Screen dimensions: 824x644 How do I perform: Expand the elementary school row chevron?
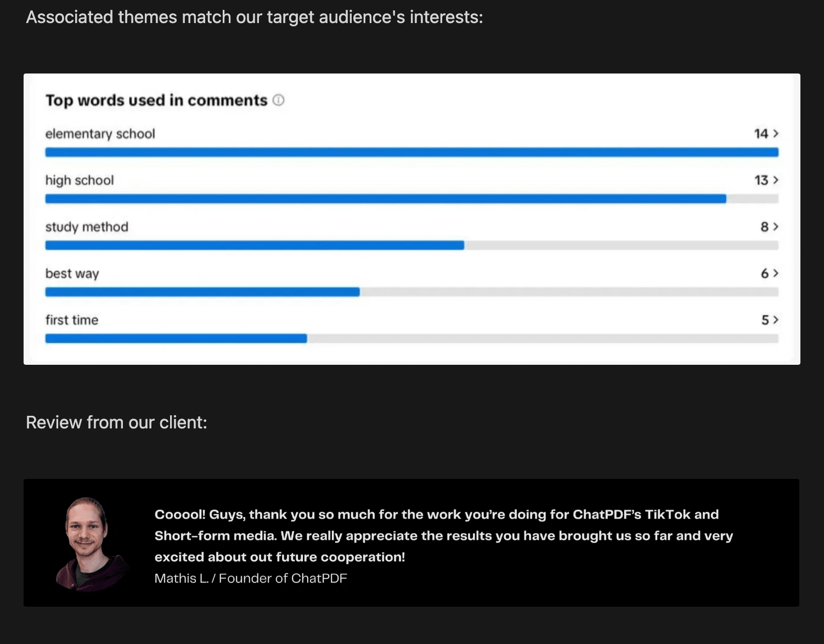[x=776, y=133]
